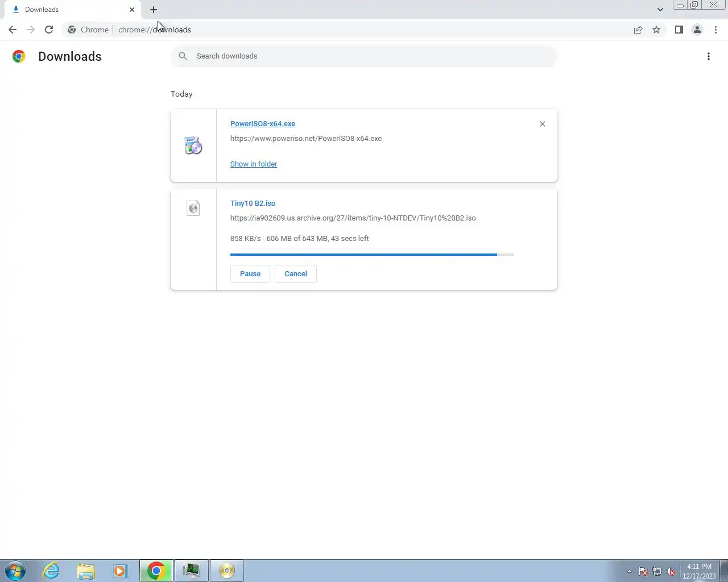Click the download speed status text
This screenshot has height=582, width=728.
point(300,238)
